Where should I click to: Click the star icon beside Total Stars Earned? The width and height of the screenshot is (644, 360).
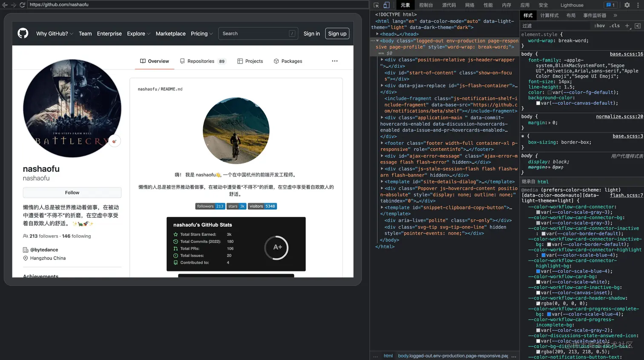pyautogui.click(x=175, y=234)
